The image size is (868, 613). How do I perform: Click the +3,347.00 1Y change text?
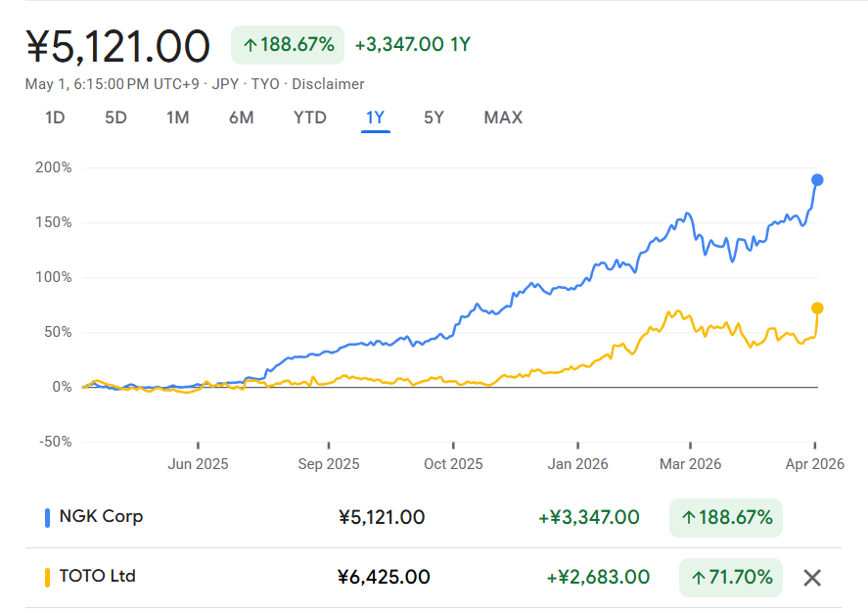click(x=412, y=44)
